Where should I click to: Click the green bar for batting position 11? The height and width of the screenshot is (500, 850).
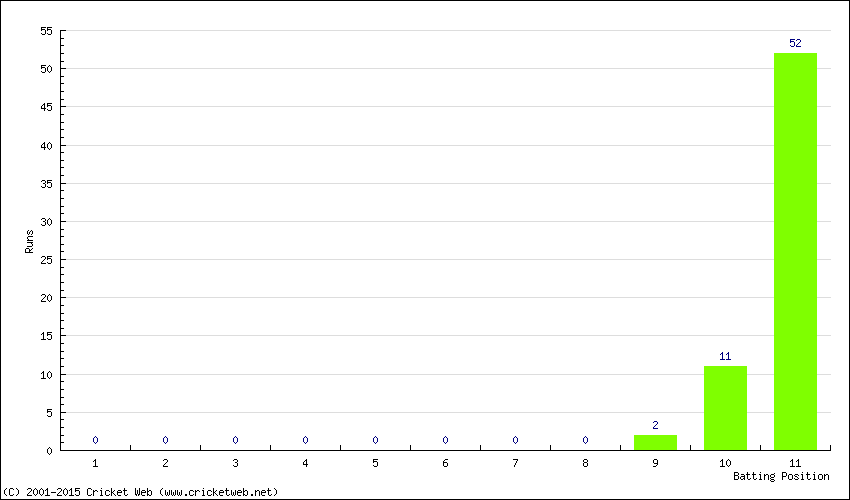(795, 252)
